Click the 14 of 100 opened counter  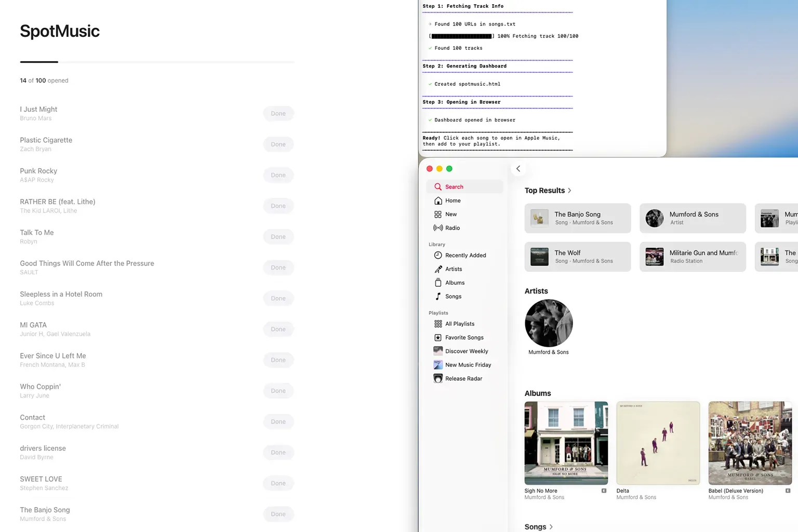44,81
